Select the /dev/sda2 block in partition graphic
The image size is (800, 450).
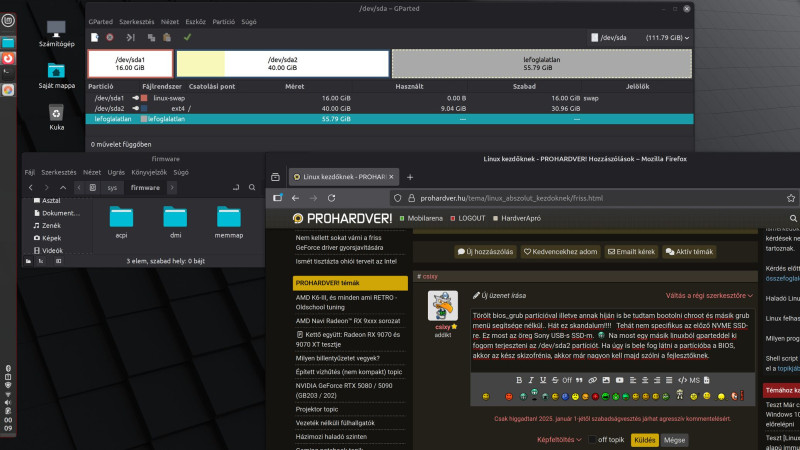(x=283, y=64)
